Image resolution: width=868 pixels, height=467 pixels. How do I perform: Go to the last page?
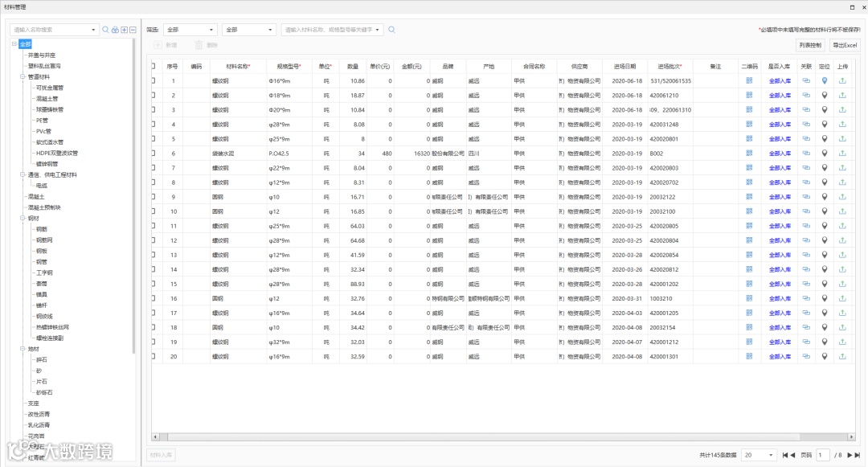tap(857, 455)
